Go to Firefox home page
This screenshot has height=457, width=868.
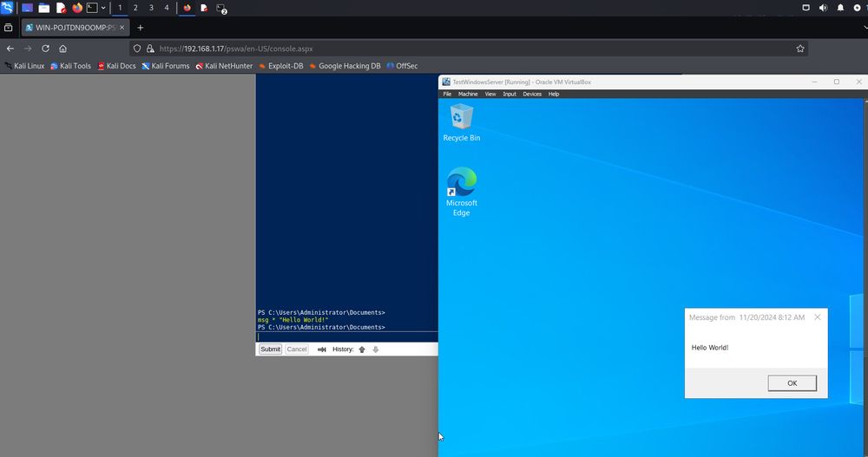(x=63, y=49)
